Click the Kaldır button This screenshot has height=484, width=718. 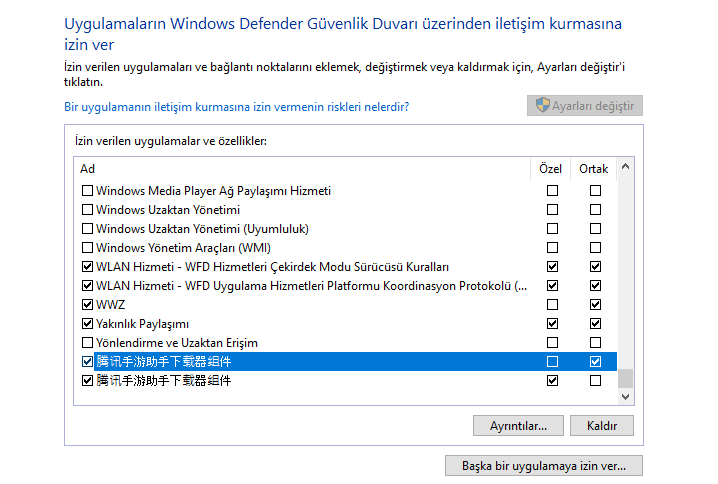coord(602,426)
